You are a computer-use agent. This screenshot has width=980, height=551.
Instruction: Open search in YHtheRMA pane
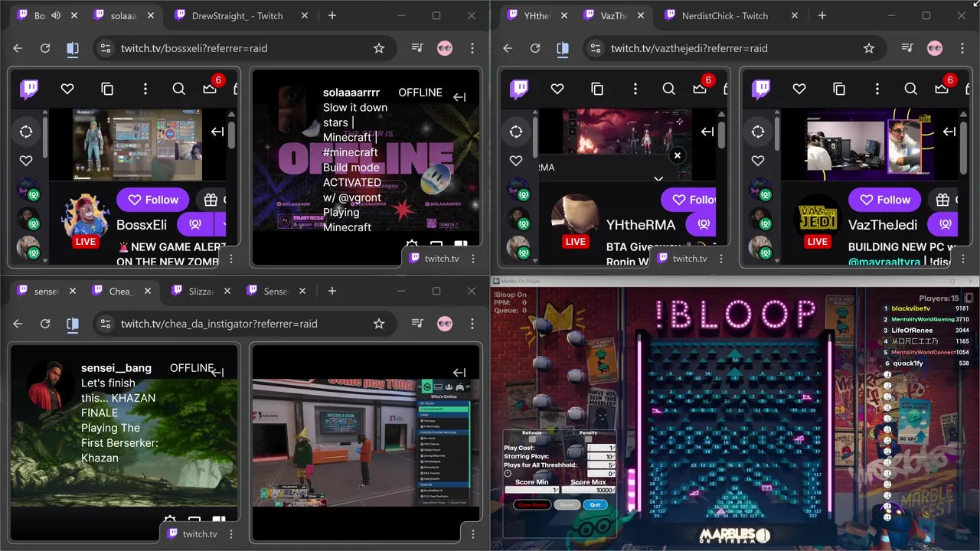pos(669,90)
